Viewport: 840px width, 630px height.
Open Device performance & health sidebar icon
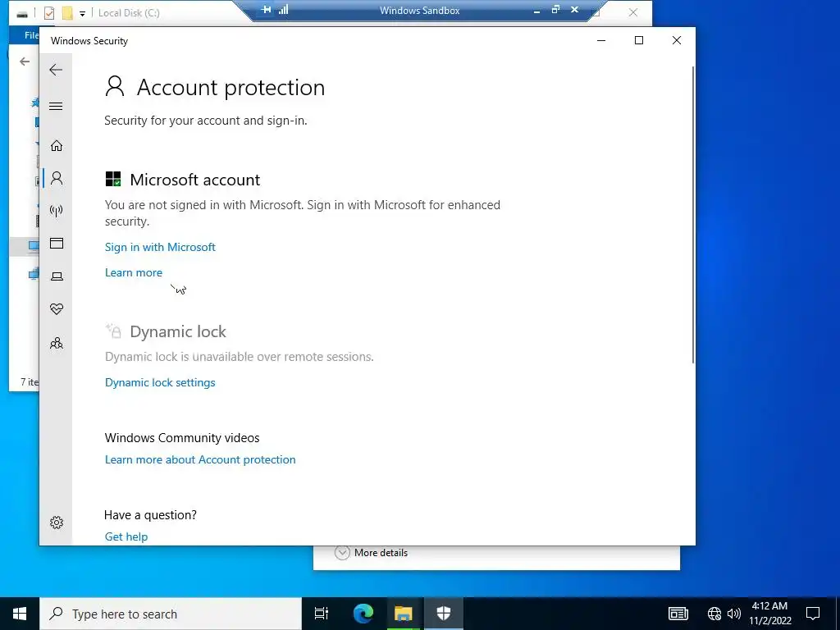(57, 309)
